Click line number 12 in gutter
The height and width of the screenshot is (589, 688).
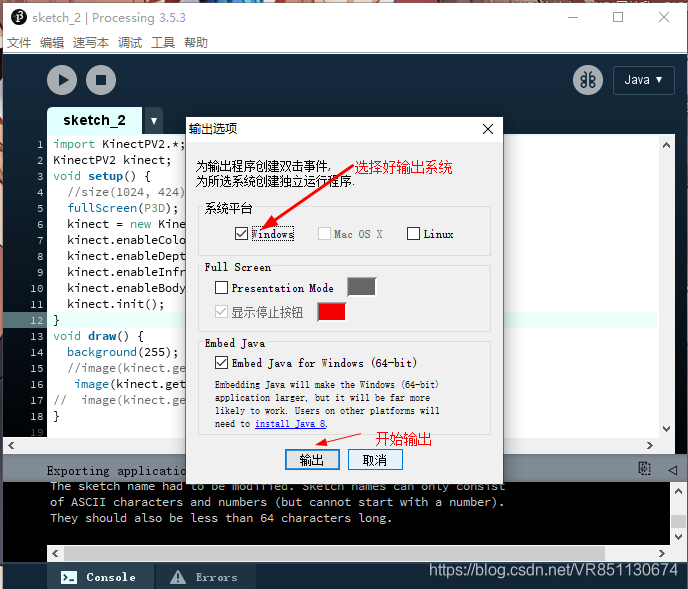point(36,320)
